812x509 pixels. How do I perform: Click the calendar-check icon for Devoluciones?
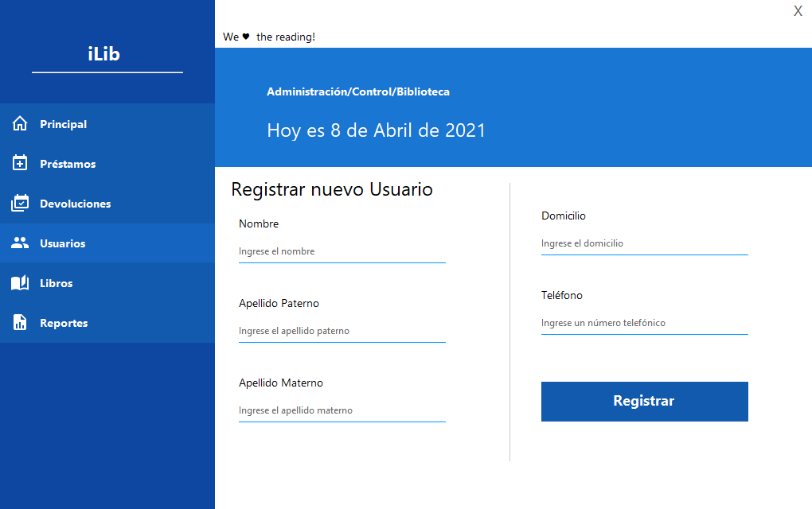click(20, 203)
